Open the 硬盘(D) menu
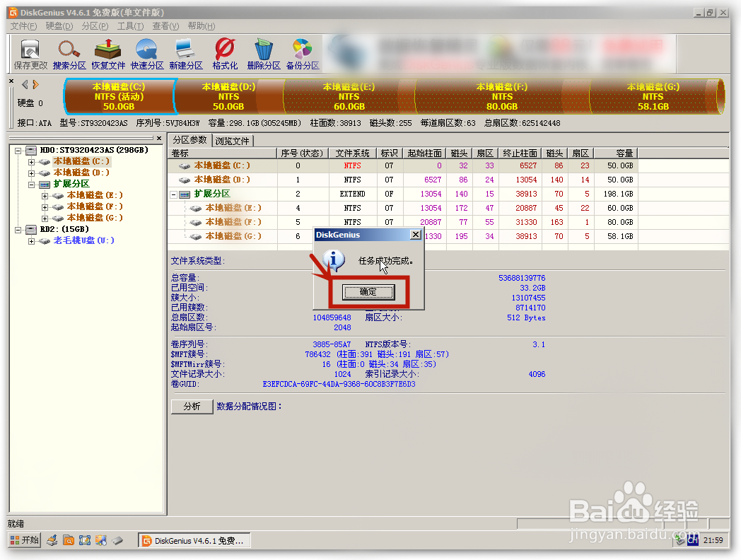 point(59,26)
